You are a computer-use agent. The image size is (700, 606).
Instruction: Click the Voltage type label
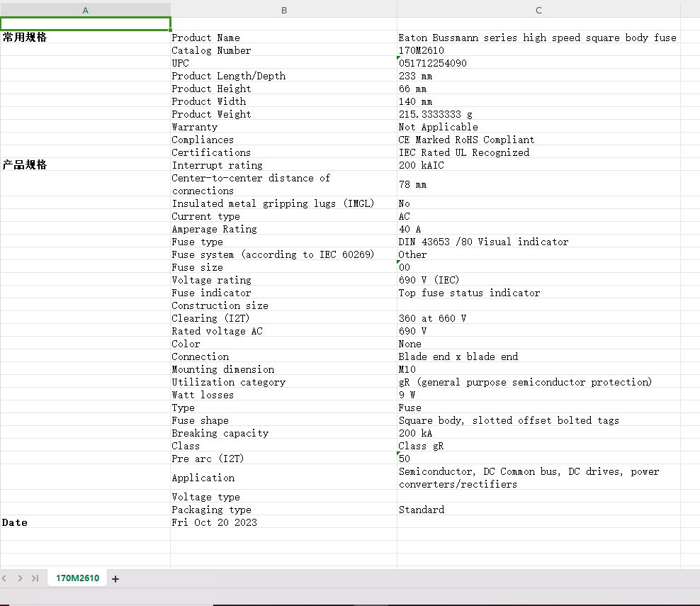coord(284,497)
